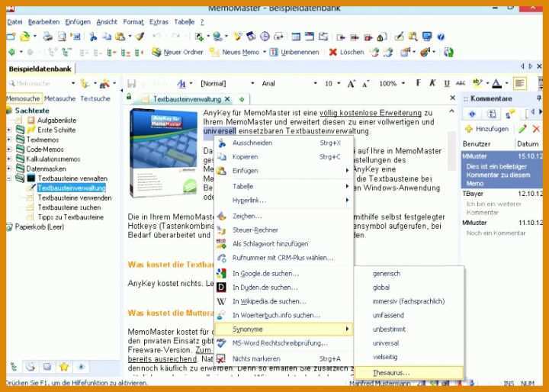Open the Bearbeiten menu
Screen dimensions: 549x392
coord(43,21)
